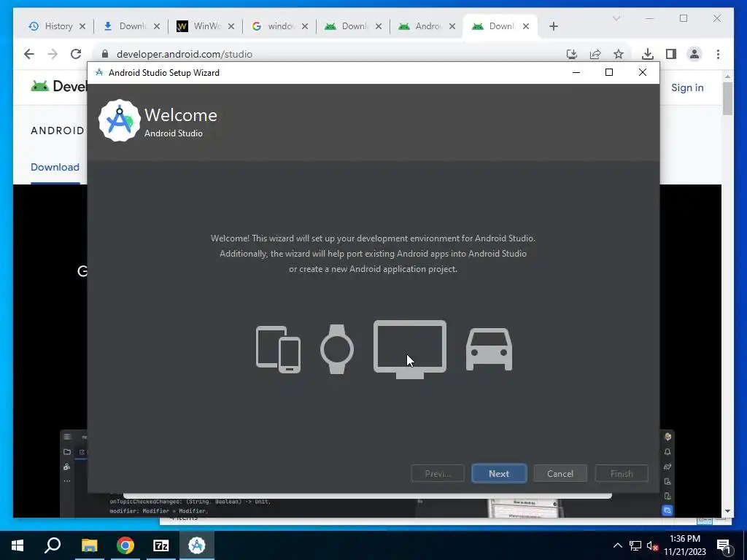Close the History tab
This screenshot has height=560, width=747.
82,26
